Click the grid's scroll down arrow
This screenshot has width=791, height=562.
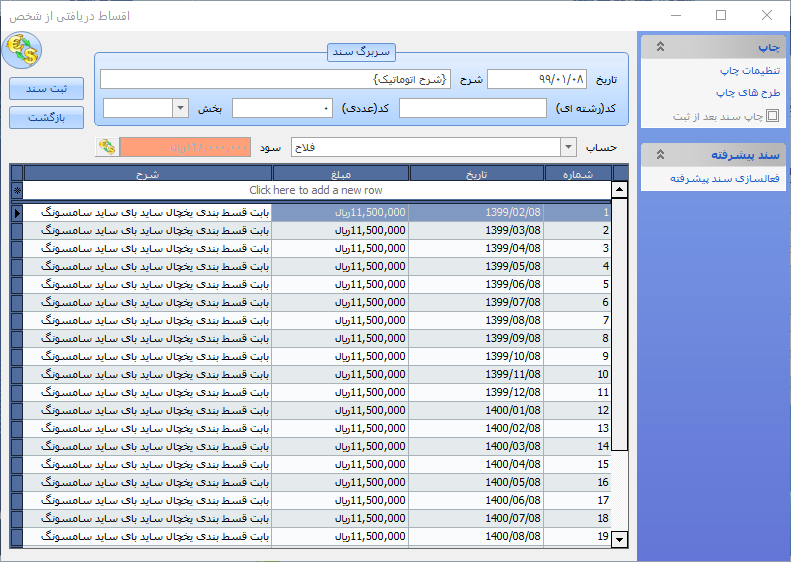(620, 540)
